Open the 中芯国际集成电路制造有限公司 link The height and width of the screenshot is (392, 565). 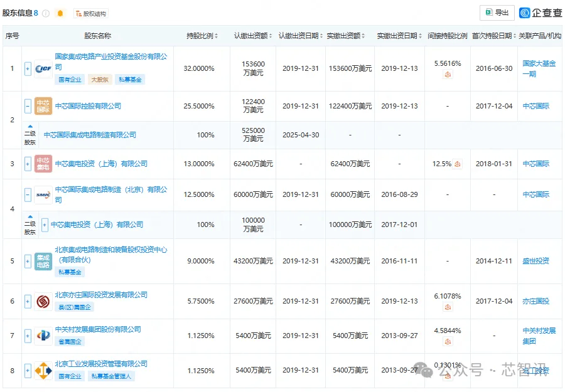pyautogui.click(x=90, y=135)
